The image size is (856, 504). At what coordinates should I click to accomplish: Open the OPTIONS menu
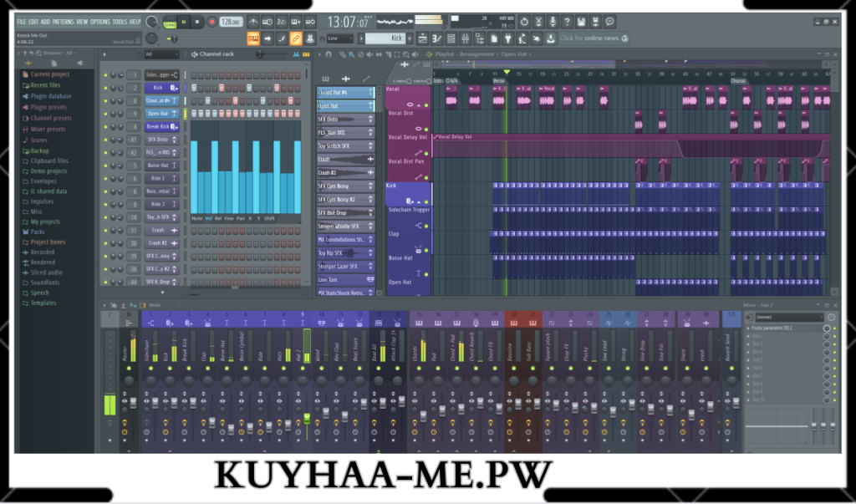(x=100, y=22)
